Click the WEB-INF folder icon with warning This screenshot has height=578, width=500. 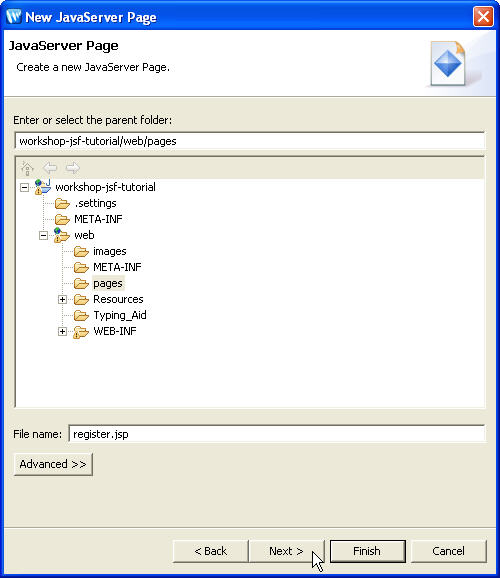(x=81, y=332)
